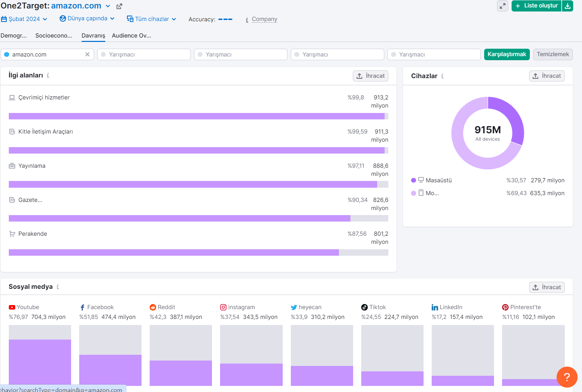The width and height of the screenshot is (582, 392).
Task: Click the Facebook bar chart column
Action: (110, 355)
